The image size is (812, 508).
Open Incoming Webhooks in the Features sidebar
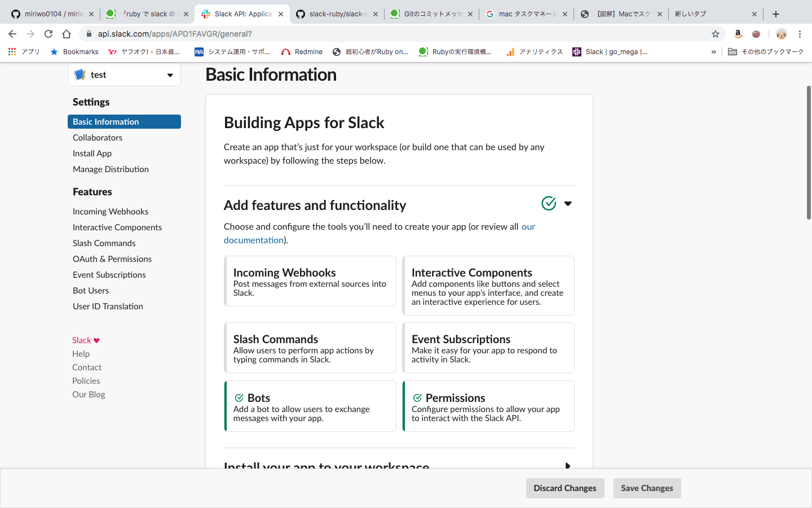(111, 212)
